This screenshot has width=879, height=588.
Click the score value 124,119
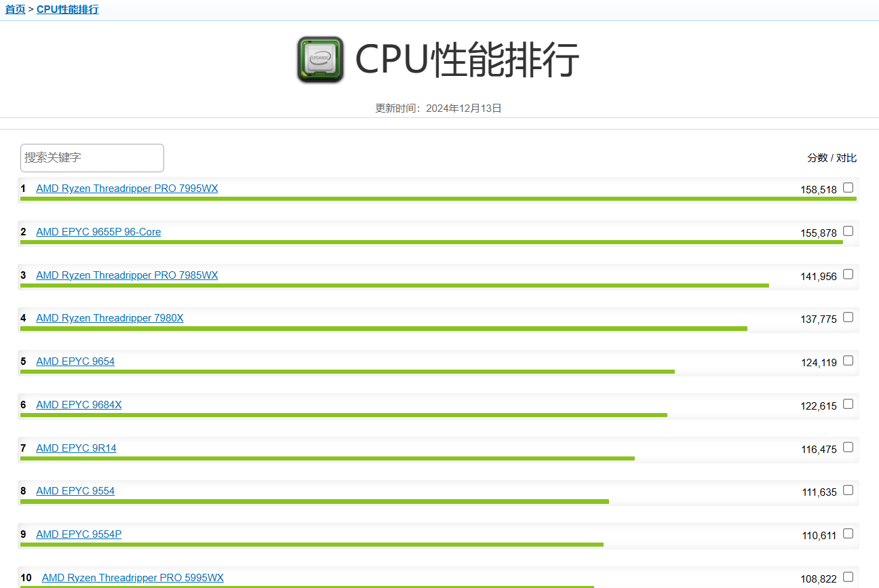pyautogui.click(x=819, y=363)
